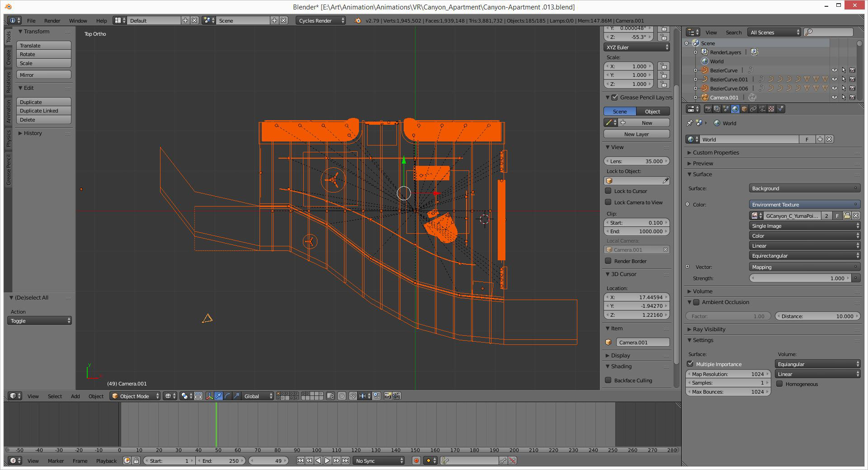The width and height of the screenshot is (868, 470).
Task: Toggle the Grease Pencil Layers checkbox
Action: point(615,98)
